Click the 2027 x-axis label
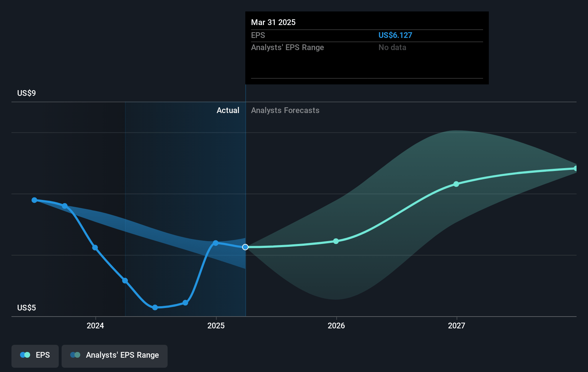This screenshot has height=372, width=588. [457, 325]
